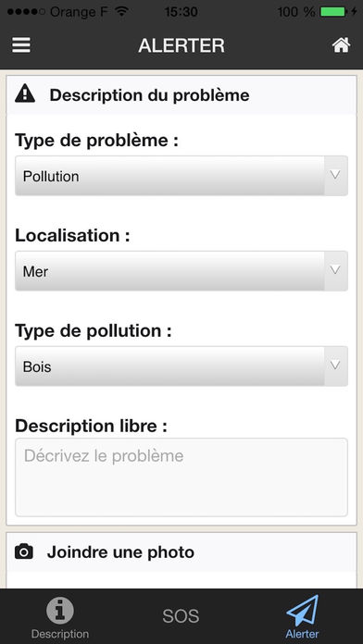Viewport: 363px width, 644px height.
Task: Tap the battery icon in status bar
Action: click(335, 12)
